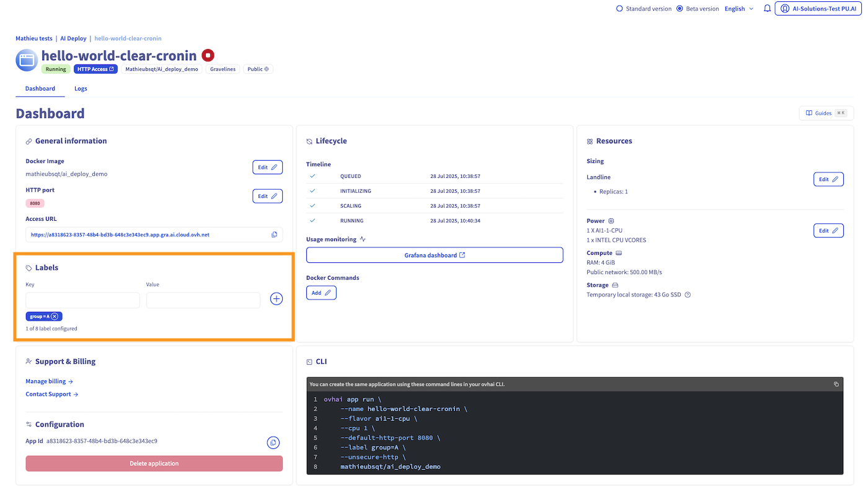This screenshot has width=868, height=498.
Task: Remove the group=A label
Action: [56, 315]
